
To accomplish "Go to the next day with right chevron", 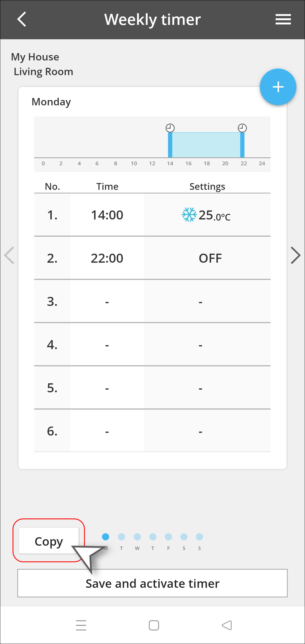I will coord(295,255).
